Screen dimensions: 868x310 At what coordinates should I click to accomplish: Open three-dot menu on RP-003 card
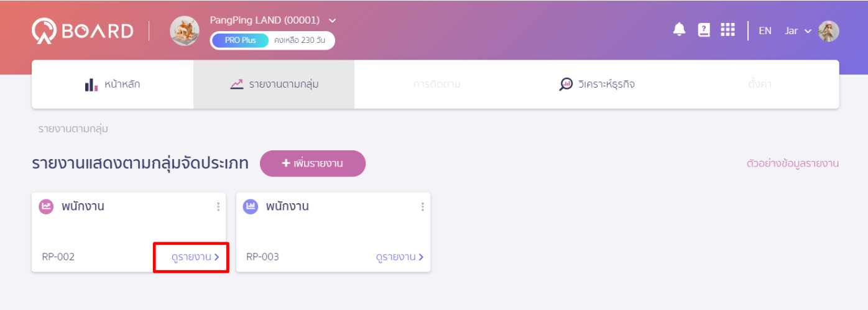click(423, 207)
